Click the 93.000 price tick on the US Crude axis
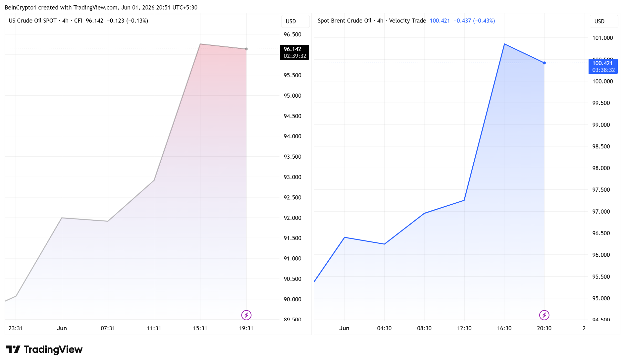The height and width of the screenshot is (364, 625). 292,177
